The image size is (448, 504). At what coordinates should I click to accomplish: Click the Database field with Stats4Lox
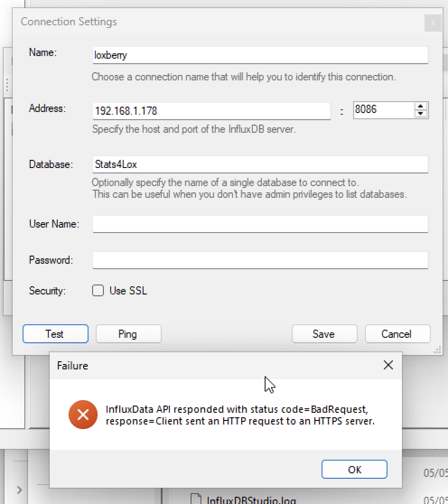point(260,164)
